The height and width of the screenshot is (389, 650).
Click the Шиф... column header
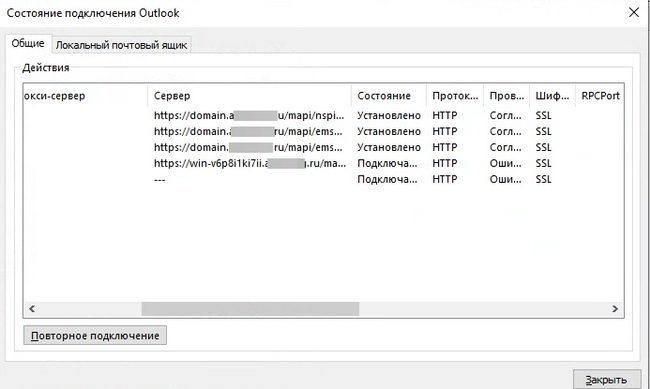tap(552, 96)
